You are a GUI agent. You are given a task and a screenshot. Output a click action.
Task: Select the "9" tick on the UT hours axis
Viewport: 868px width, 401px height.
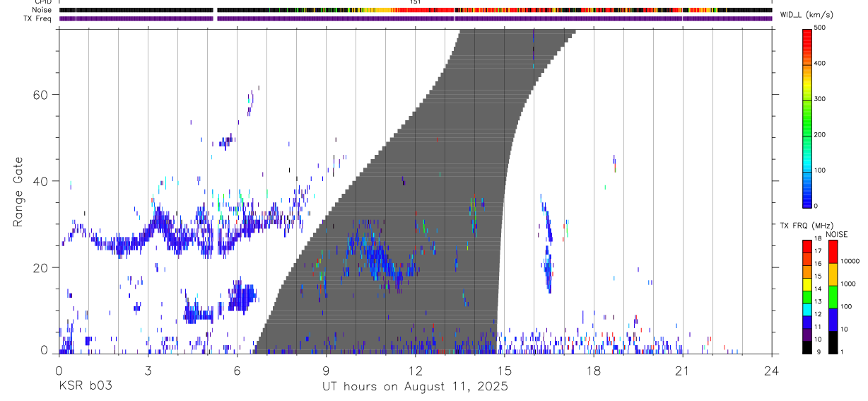pyautogui.click(x=326, y=370)
